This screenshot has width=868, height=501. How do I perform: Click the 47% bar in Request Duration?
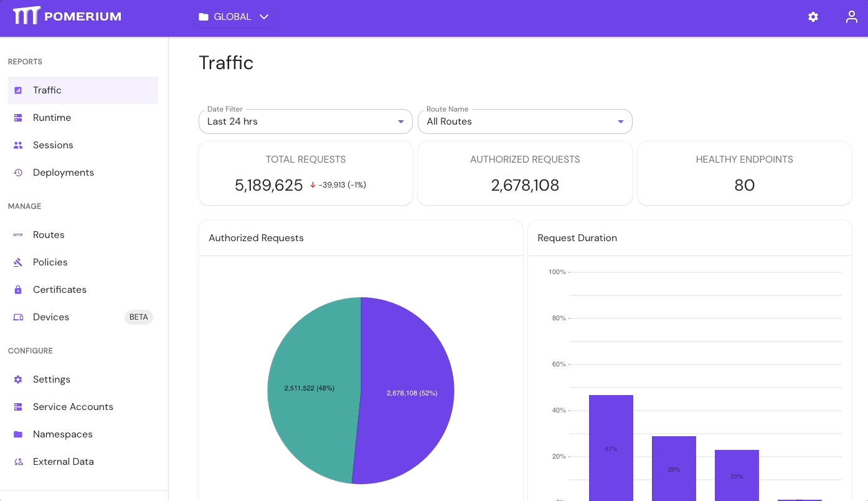[x=611, y=449]
